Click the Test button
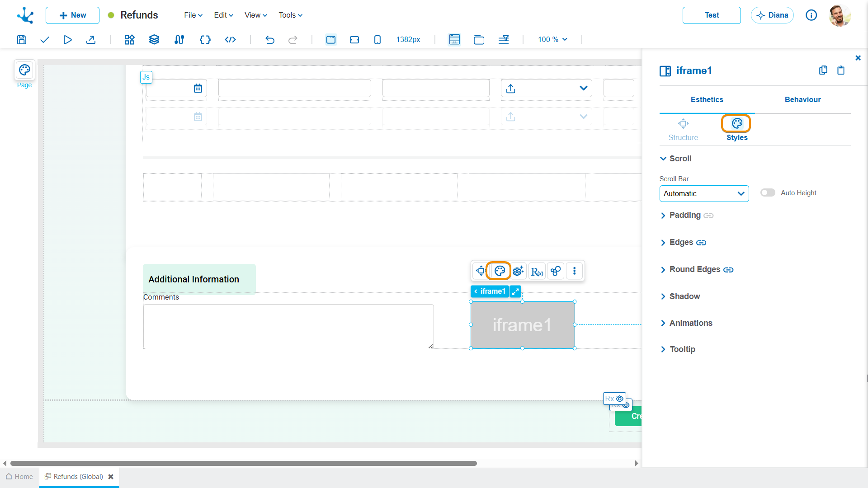Viewport: 868px width, 488px height. (x=712, y=15)
